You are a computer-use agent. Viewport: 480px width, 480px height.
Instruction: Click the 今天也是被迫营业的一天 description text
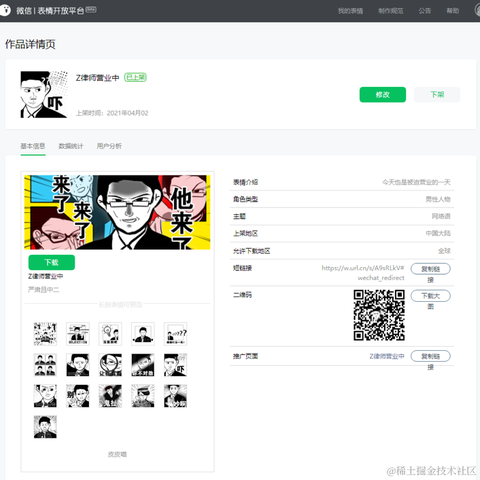click(x=416, y=182)
